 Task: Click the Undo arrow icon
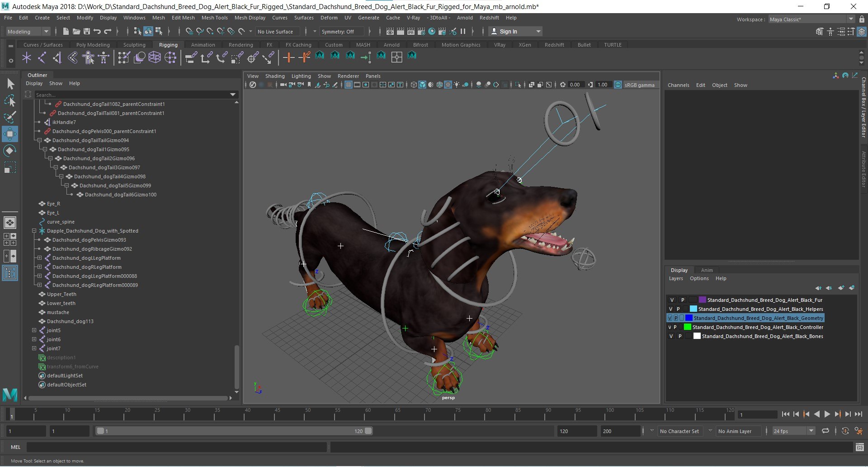tap(97, 31)
